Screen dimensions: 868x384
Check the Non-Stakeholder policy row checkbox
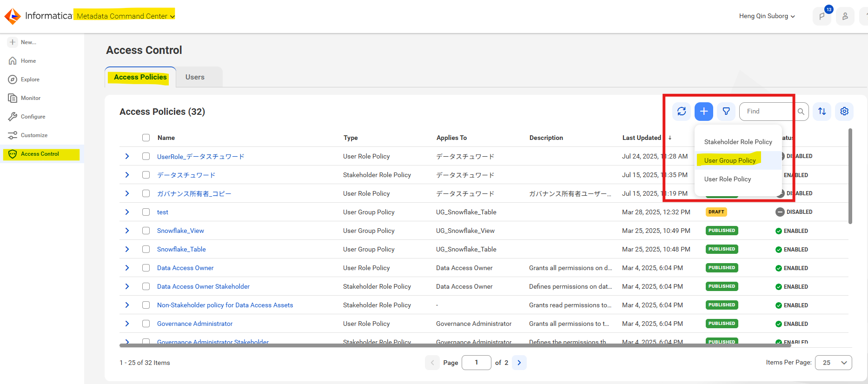point(146,305)
